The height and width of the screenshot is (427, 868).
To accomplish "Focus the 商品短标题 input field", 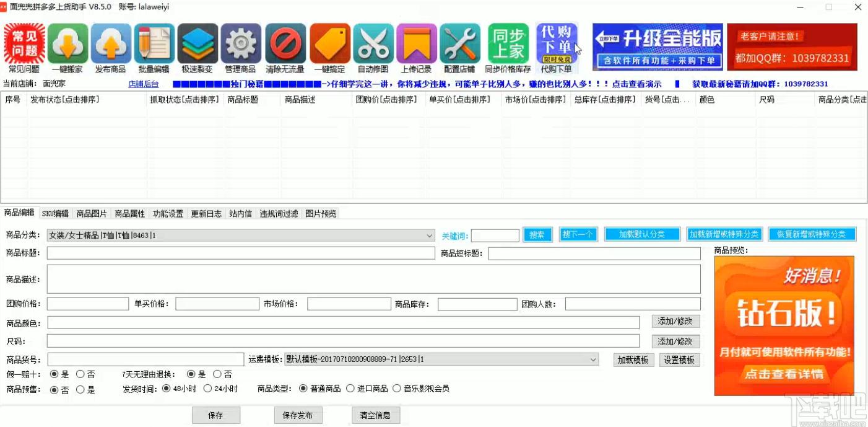I will click(594, 253).
